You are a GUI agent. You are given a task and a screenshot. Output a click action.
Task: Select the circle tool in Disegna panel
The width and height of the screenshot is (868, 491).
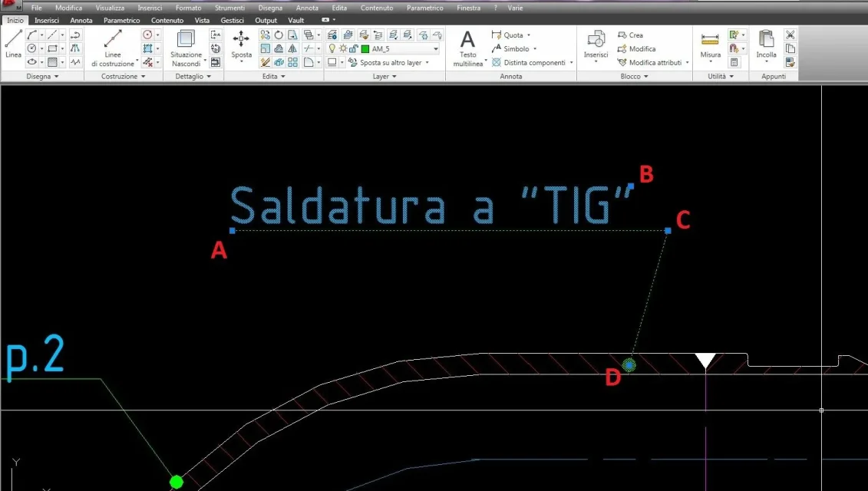[x=32, y=48]
